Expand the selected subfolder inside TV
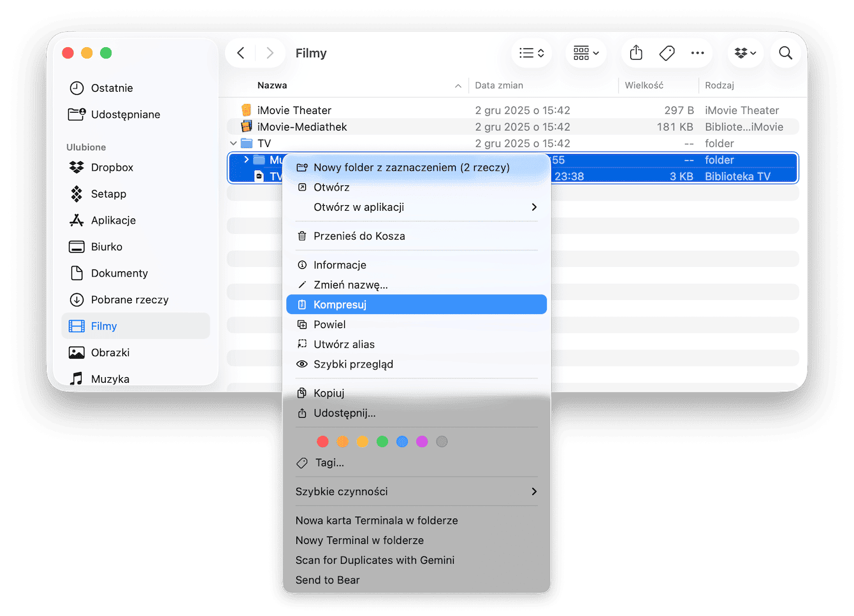Screen dimensions: 854x616 (246, 160)
